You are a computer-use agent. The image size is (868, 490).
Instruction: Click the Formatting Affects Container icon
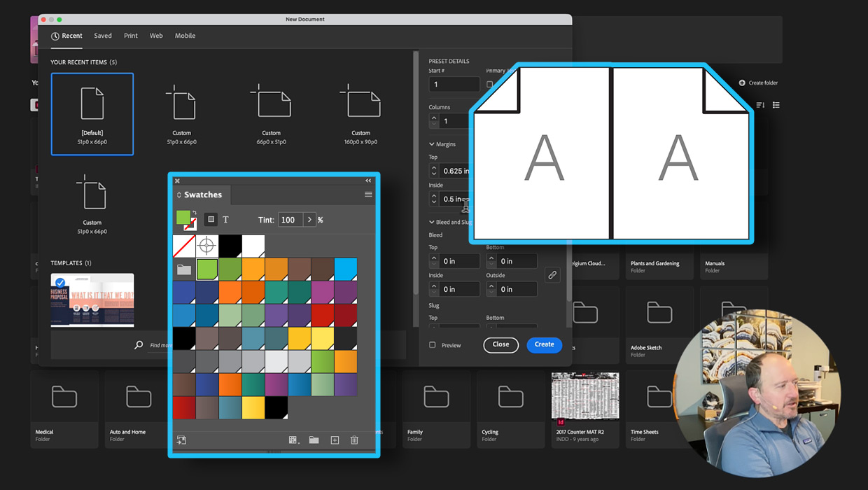(211, 220)
